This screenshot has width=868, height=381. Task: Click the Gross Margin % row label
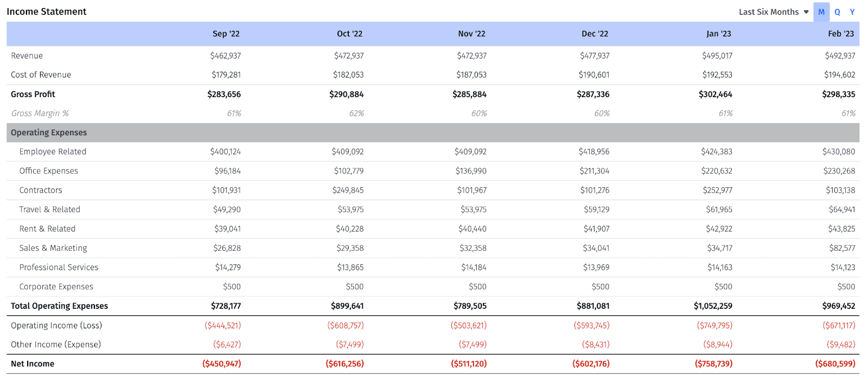[40, 113]
